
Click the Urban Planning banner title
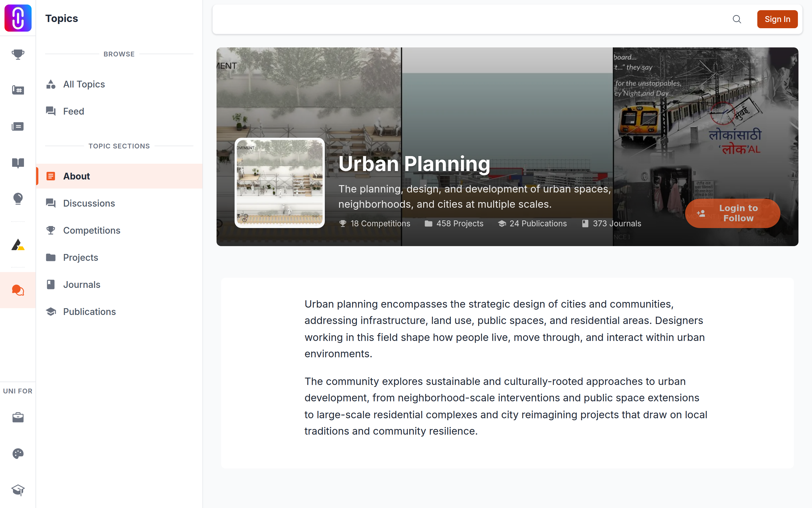coord(414,164)
